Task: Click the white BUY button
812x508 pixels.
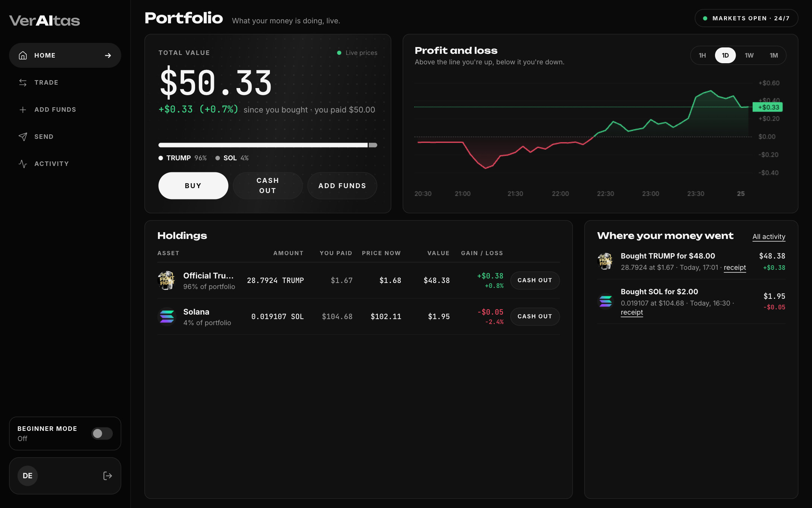Action: click(193, 186)
